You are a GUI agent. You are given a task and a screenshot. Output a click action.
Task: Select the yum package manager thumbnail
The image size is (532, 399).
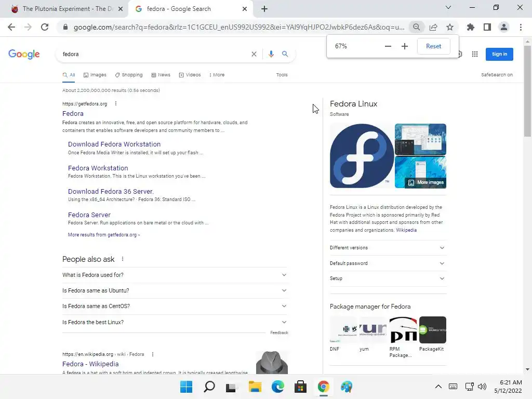tap(373, 330)
